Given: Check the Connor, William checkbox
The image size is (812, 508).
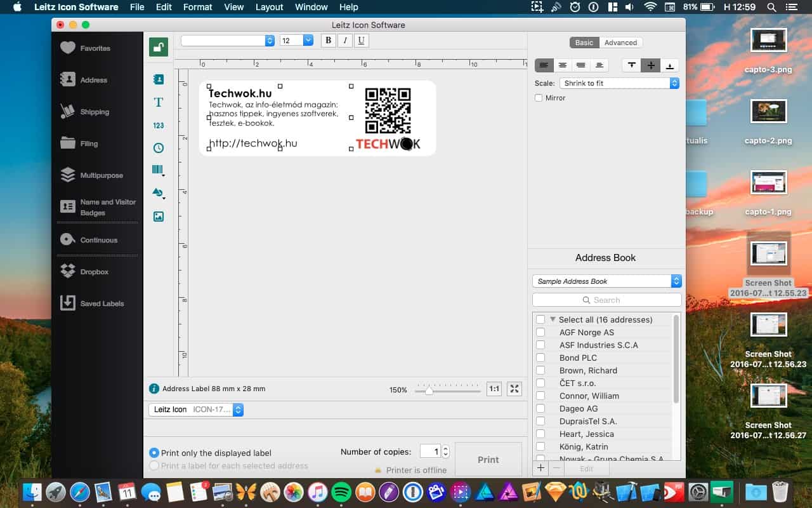Looking at the screenshot, I should pos(540,396).
